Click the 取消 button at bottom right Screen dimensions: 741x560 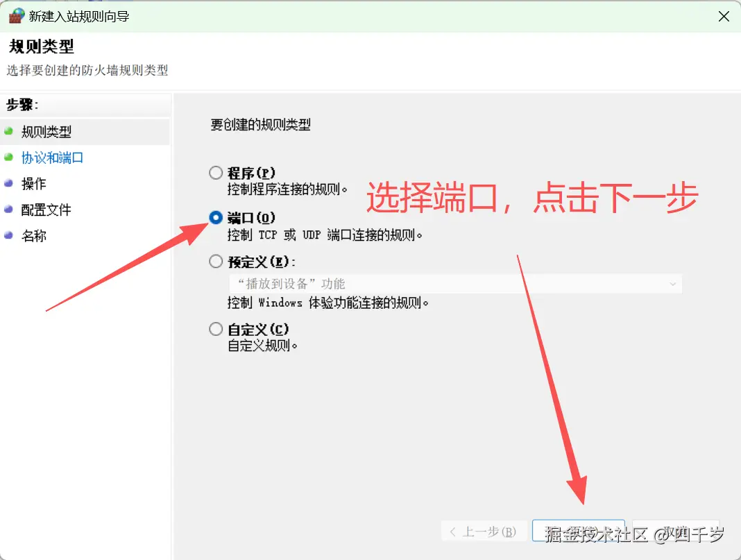click(x=674, y=531)
